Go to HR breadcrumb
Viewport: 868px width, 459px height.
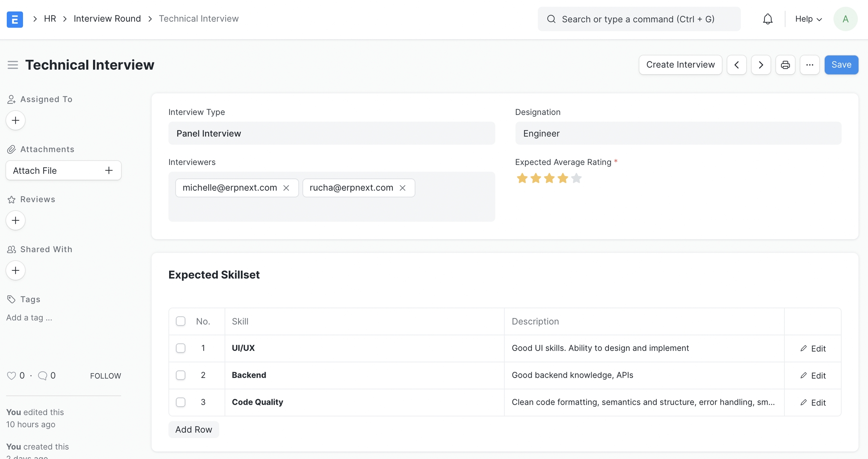[50, 18]
